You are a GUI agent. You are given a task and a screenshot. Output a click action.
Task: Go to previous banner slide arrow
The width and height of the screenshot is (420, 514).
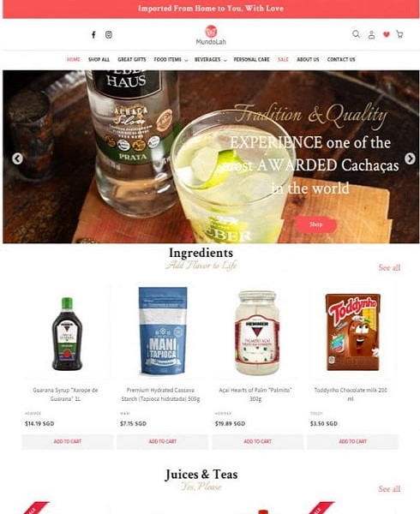17,158
